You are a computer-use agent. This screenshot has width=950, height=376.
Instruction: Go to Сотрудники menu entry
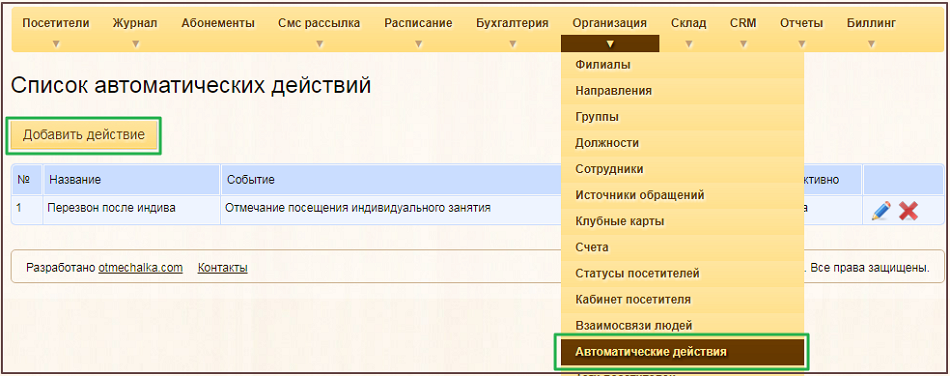(683, 169)
